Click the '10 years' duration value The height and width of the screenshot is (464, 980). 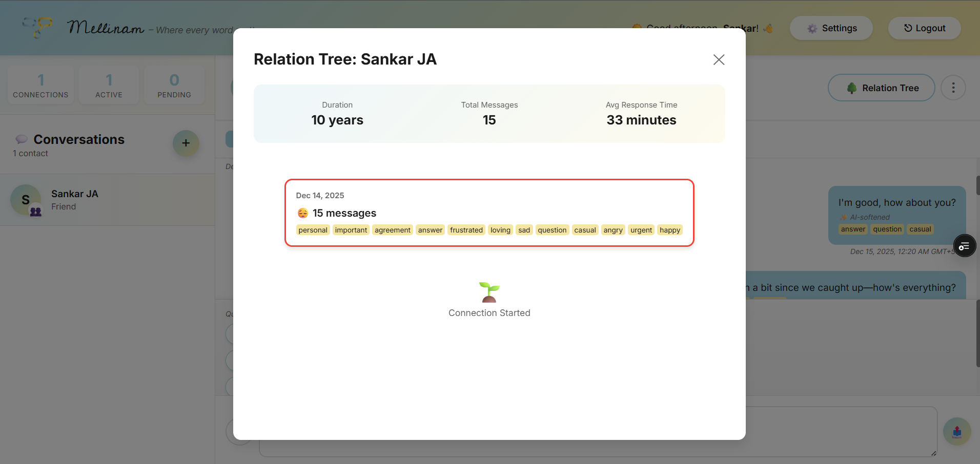[x=337, y=120]
